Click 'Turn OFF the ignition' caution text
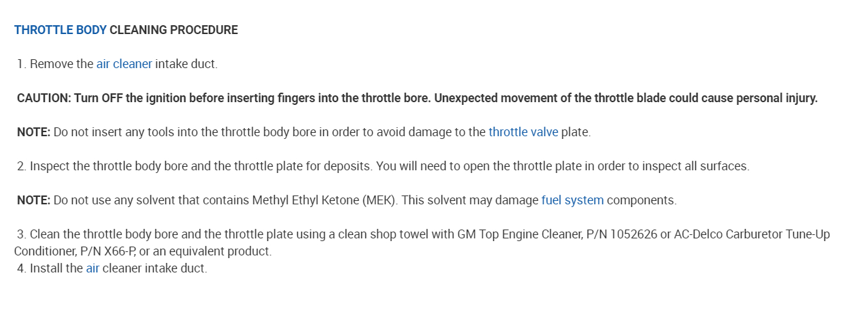 point(131,98)
